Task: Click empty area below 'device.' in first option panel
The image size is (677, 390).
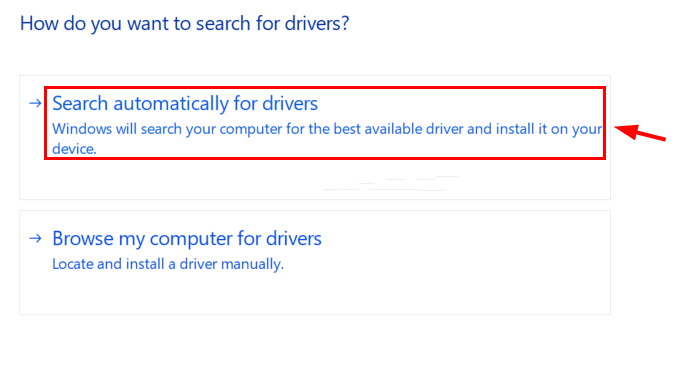Action: tap(173, 179)
